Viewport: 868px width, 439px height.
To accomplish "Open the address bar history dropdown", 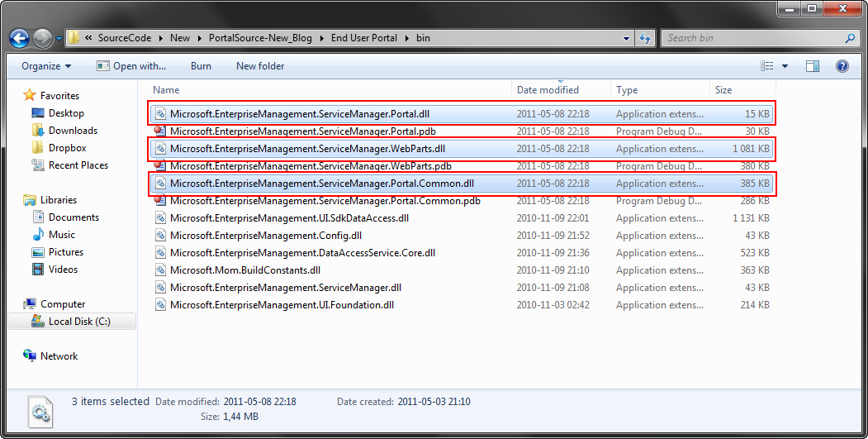I will [x=626, y=38].
